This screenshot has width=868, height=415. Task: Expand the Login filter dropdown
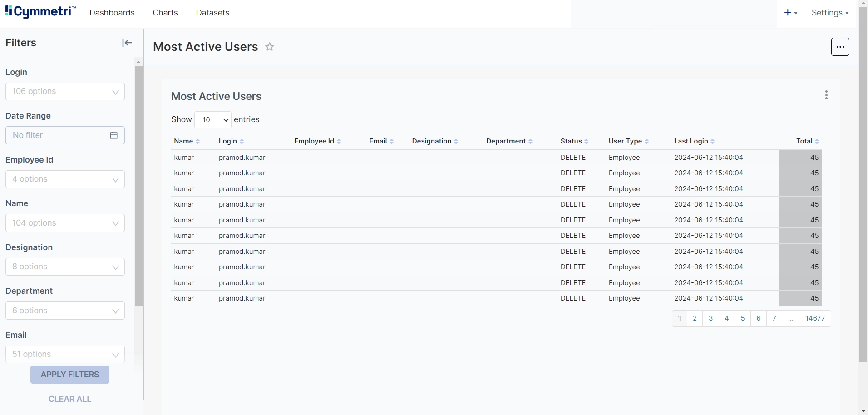click(x=65, y=92)
